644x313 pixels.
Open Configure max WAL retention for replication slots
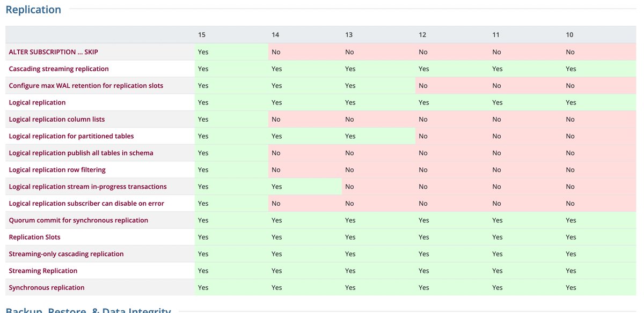point(86,86)
